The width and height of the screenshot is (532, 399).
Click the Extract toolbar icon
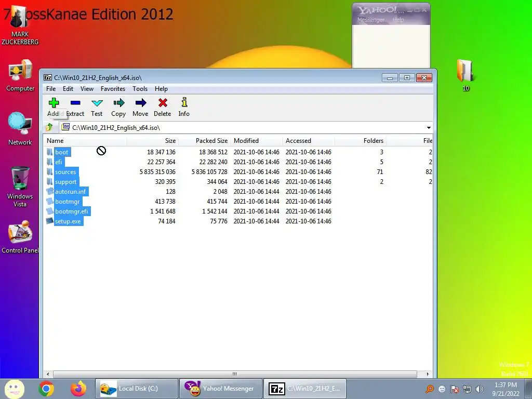point(75,102)
